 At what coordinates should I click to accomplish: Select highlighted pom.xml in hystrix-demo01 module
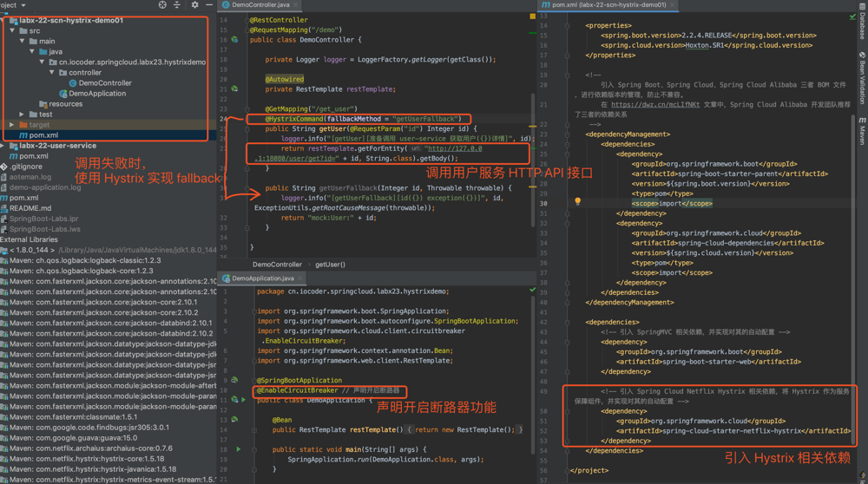(43, 135)
